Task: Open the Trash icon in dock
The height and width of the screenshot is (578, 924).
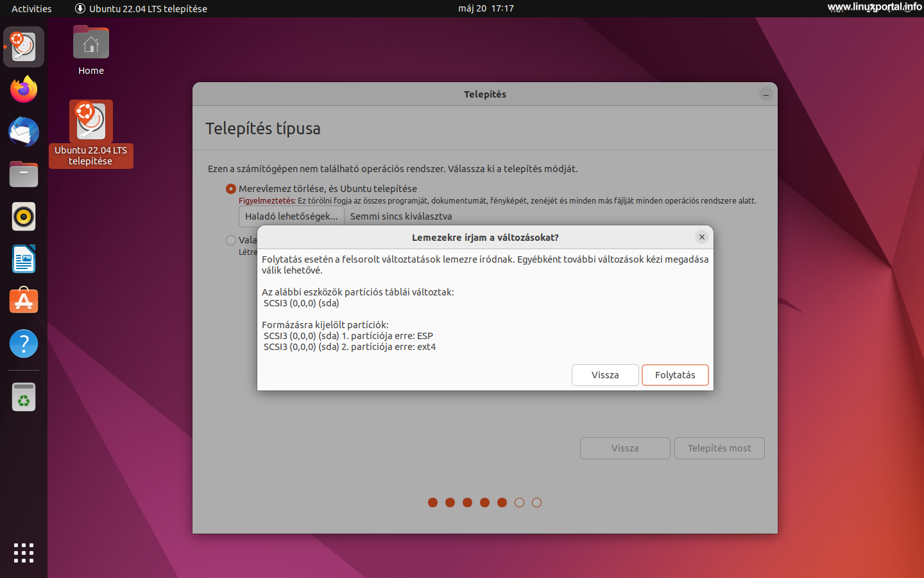Action: [x=24, y=397]
